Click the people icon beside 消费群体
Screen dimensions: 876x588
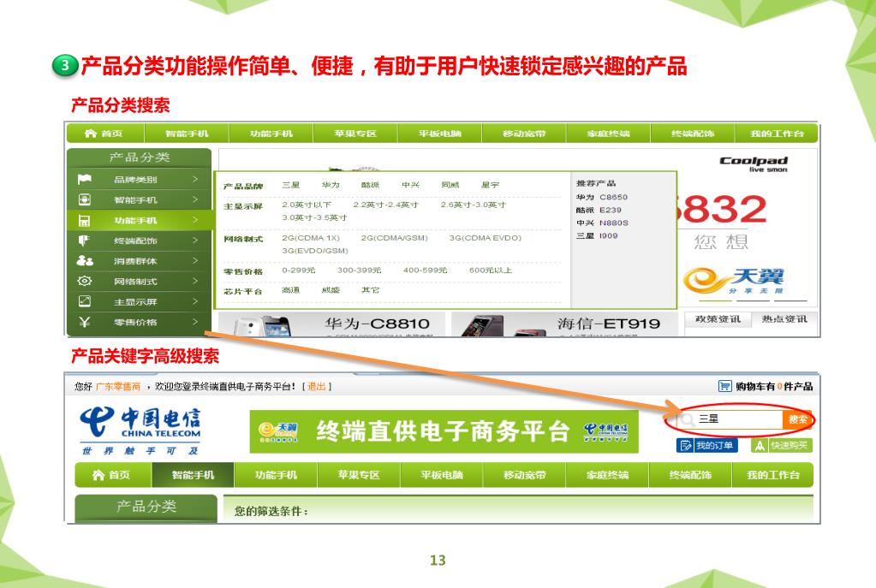point(85,261)
